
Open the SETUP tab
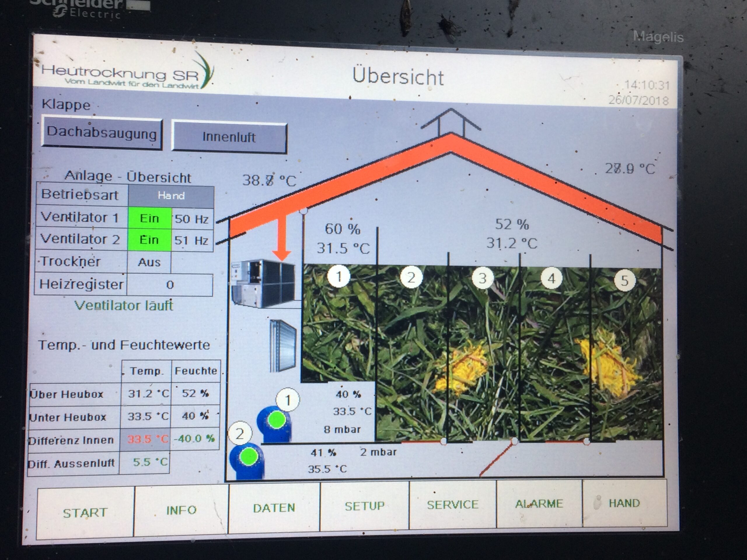[x=364, y=506]
